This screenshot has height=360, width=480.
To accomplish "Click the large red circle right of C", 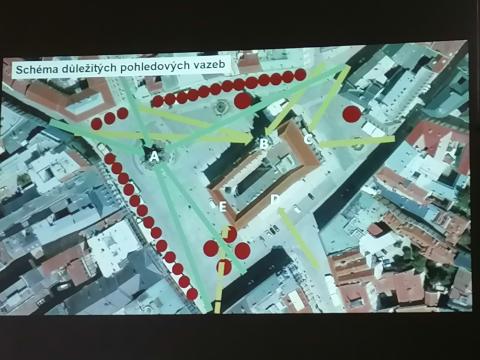I will (352, 114).
